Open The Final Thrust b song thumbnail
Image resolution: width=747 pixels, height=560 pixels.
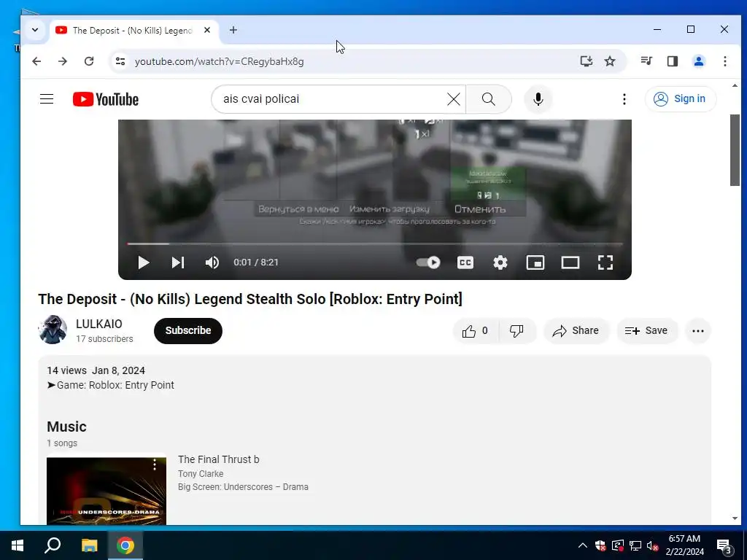click(107, 491)
